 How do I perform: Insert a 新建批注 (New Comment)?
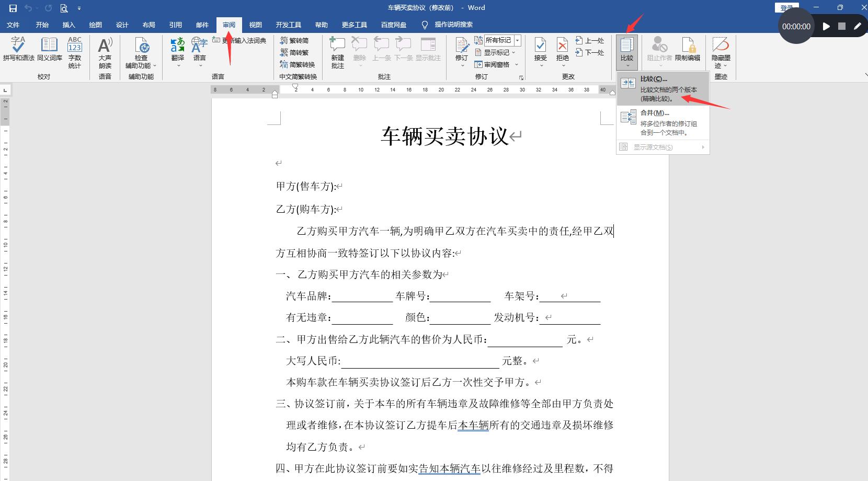(x=336, y=50)
